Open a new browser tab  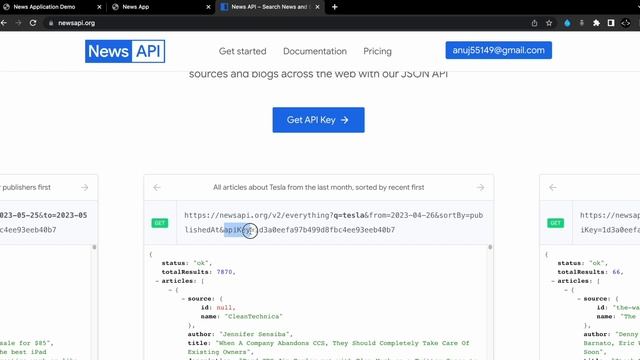point(335,7)
